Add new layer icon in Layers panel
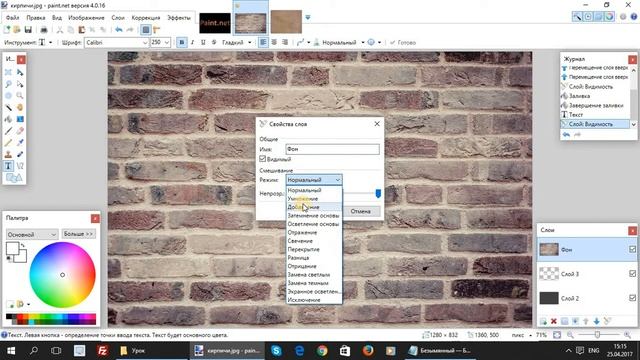 pyautogui.click(x=543, y=321)
